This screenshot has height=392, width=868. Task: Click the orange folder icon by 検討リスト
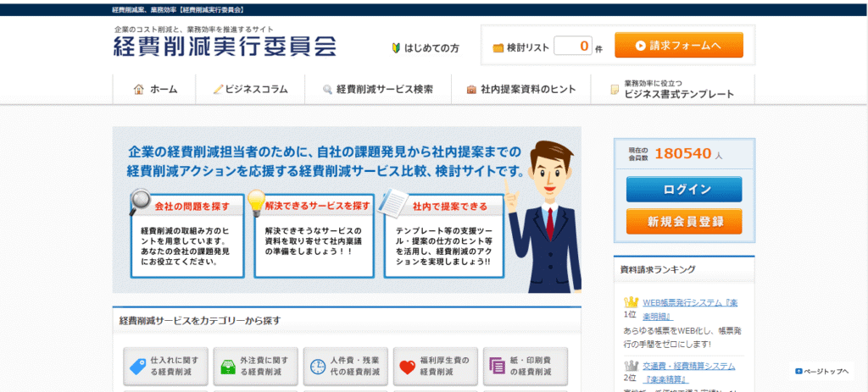point(498,47)
